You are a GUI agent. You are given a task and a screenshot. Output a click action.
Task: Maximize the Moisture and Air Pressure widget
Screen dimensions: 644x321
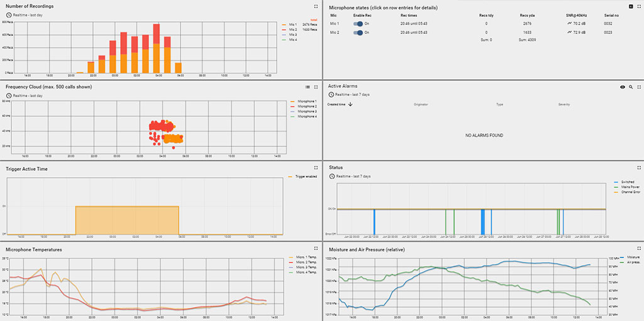point(639,249)
